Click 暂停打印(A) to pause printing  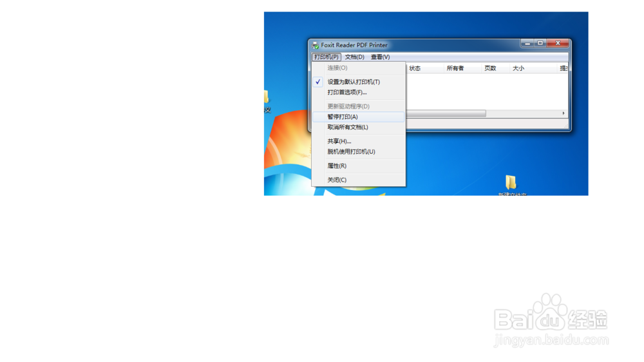point(359,117)
